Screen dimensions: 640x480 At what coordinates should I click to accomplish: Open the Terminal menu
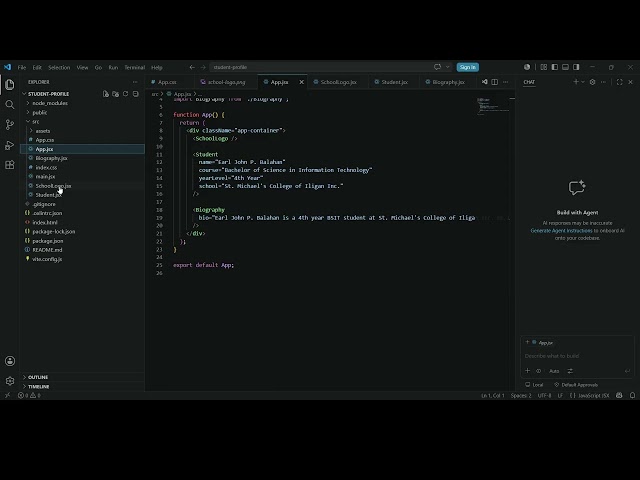tap(135, 67)
